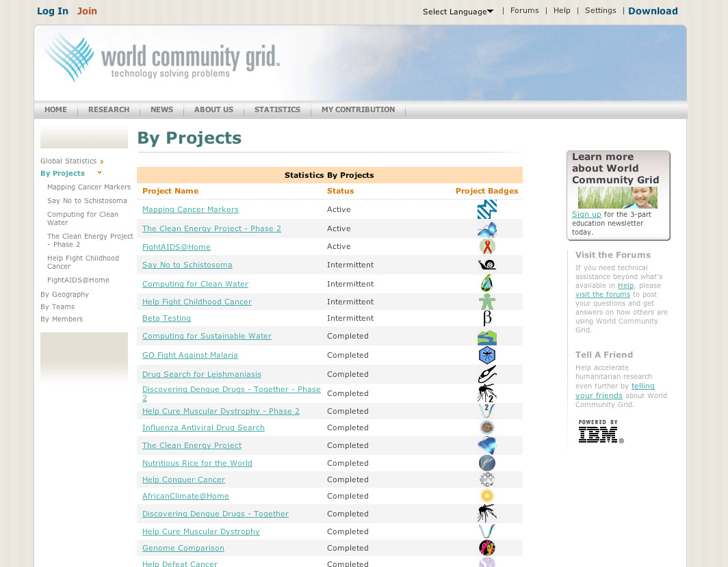728x567 pixels.
Task: Click visit the forums link
Action: pyautogui.click(x=603, y=294)
